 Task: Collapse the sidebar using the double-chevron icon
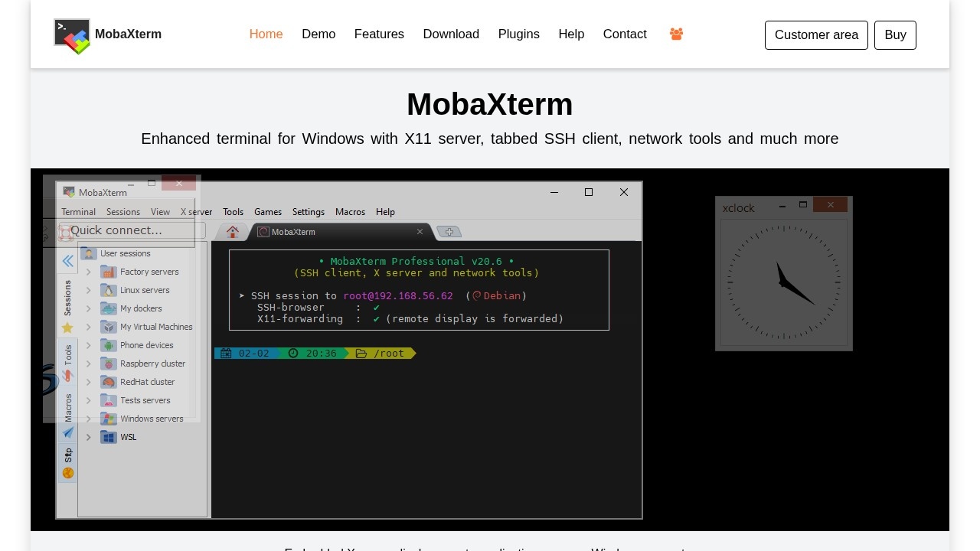67,261
